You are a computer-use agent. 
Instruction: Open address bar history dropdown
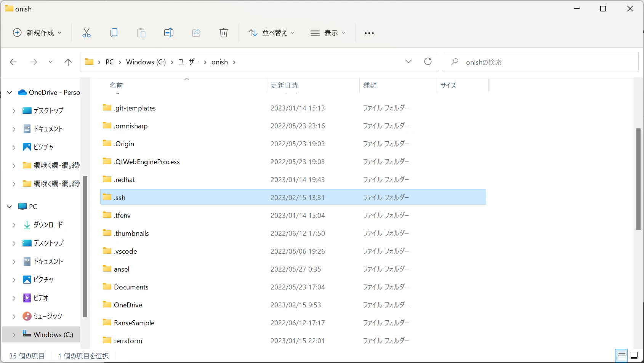(409, 62)
